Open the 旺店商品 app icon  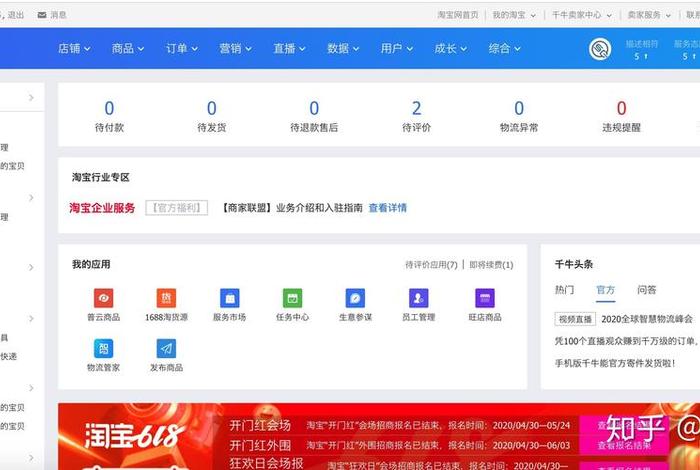pyautogui.click(x=485, y=298)
